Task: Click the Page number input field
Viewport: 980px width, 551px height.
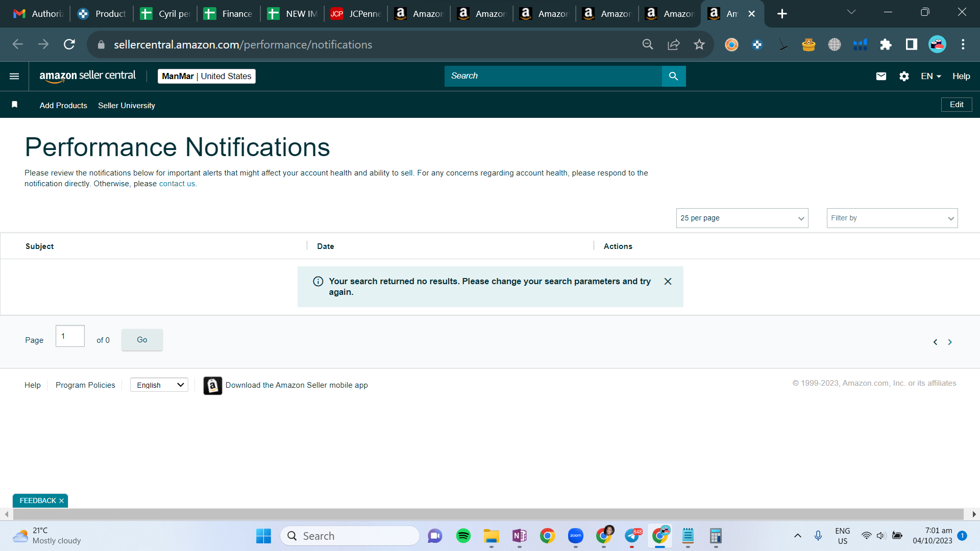Action: [70, 336]
